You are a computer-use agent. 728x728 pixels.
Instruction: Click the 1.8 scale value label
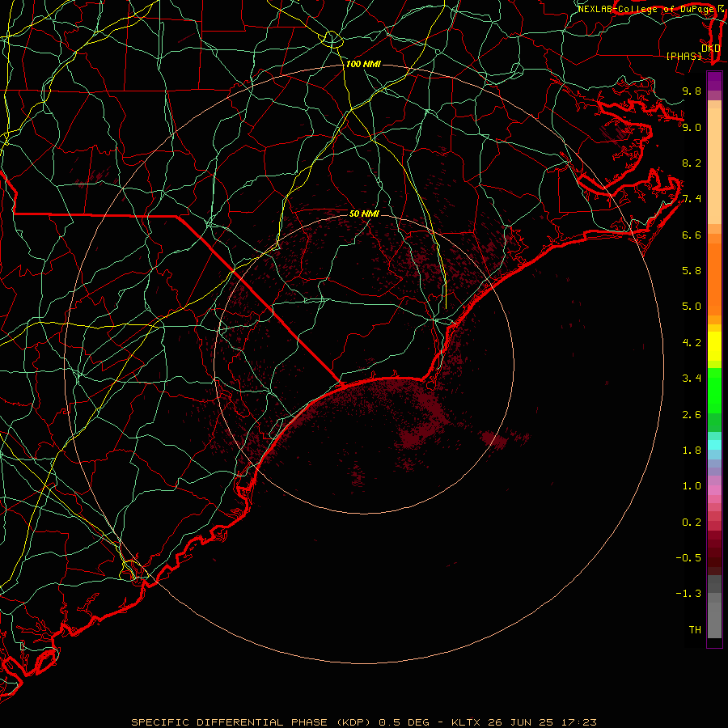click(x=692, y=451)
